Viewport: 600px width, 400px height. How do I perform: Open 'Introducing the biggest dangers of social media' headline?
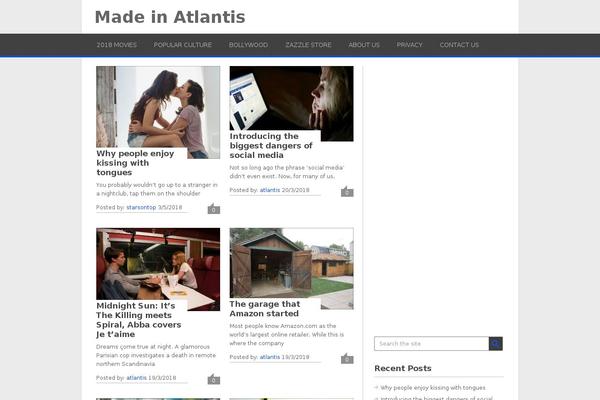coord(271,145)
